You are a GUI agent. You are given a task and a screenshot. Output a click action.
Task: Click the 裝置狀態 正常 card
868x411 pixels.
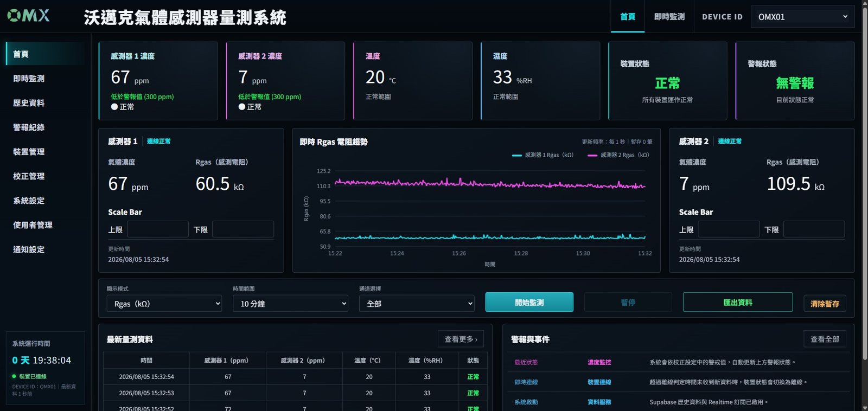tap(667, 81)
